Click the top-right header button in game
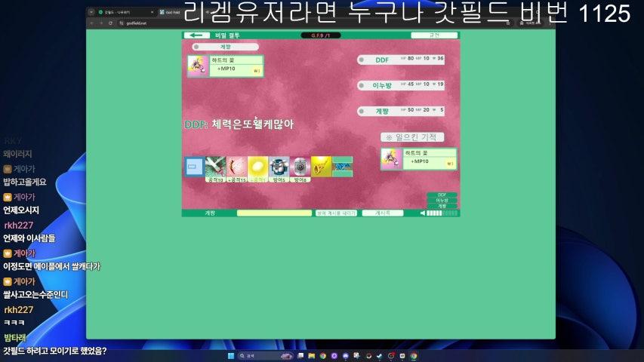 click(x=434, y=35)
